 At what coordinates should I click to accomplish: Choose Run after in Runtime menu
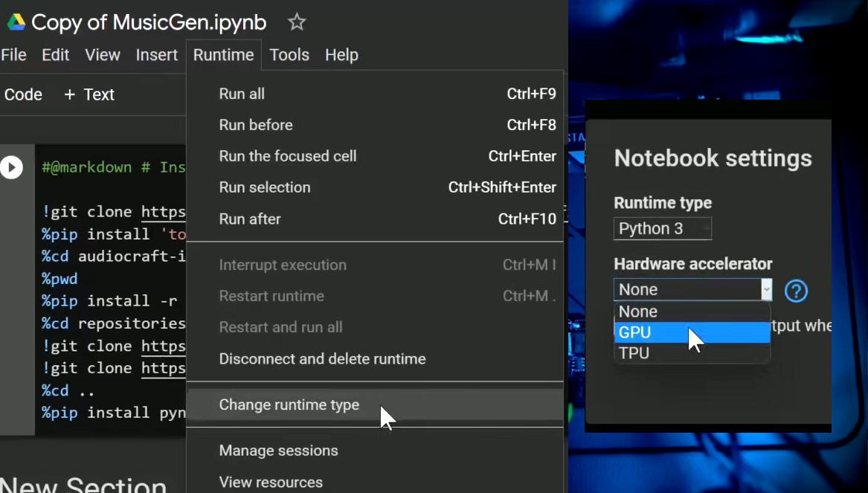(375, 219)
